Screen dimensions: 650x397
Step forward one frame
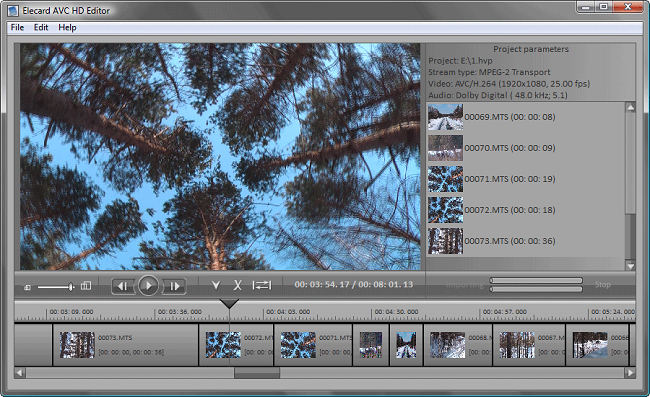pos(174,286)
